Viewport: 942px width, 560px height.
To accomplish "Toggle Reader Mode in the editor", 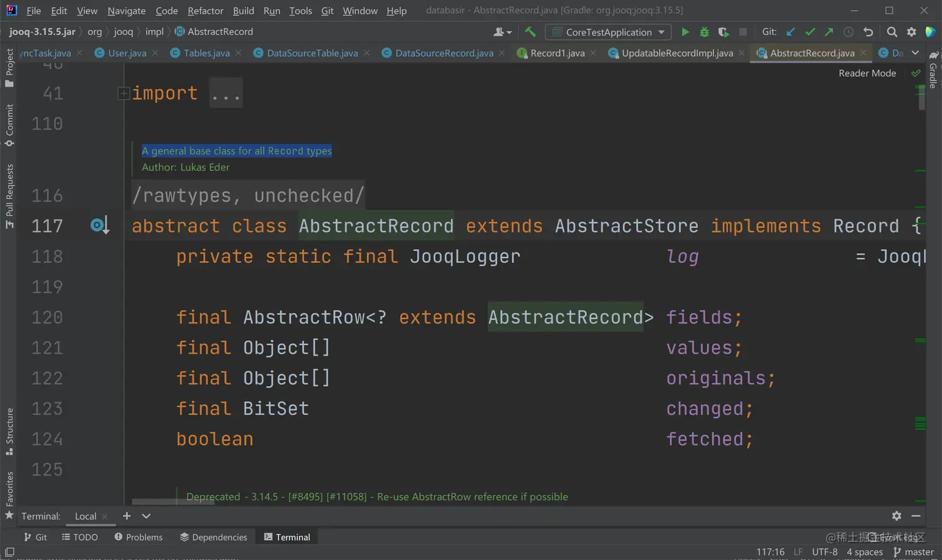I will (x=867, y=73).
